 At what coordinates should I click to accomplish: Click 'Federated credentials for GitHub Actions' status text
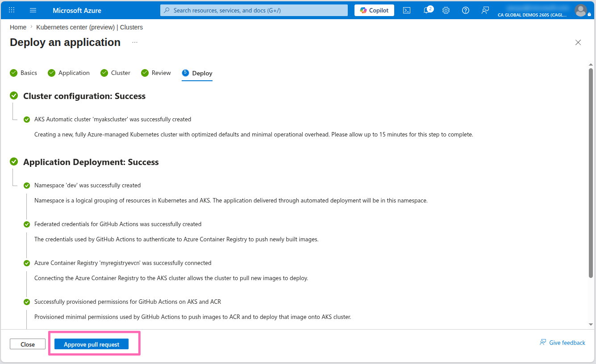[x=118, y=224]
